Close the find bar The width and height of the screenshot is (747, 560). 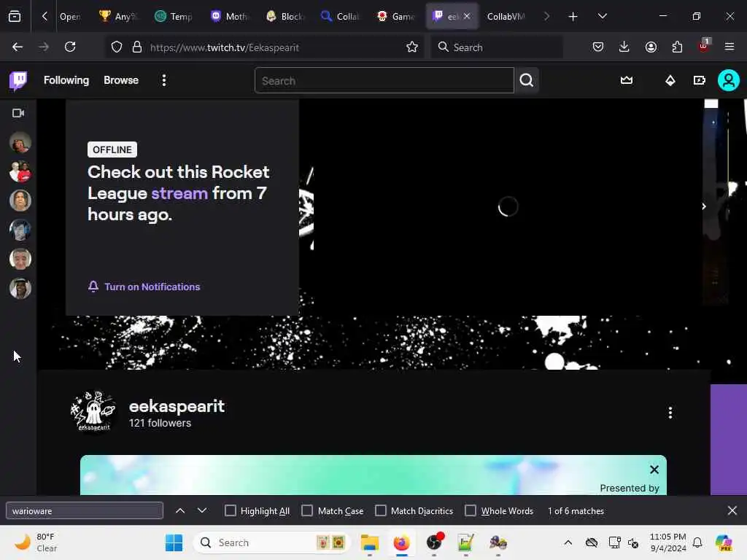pos(732,510)
